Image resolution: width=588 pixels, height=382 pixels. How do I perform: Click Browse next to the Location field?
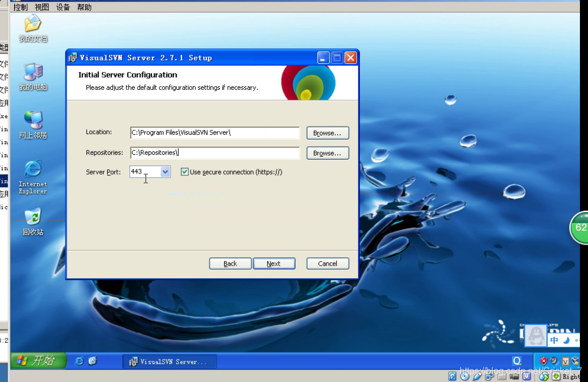tap(327, 133)
